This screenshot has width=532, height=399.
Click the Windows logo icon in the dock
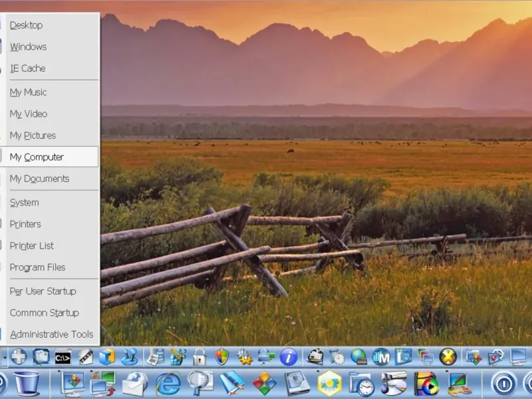265,384
